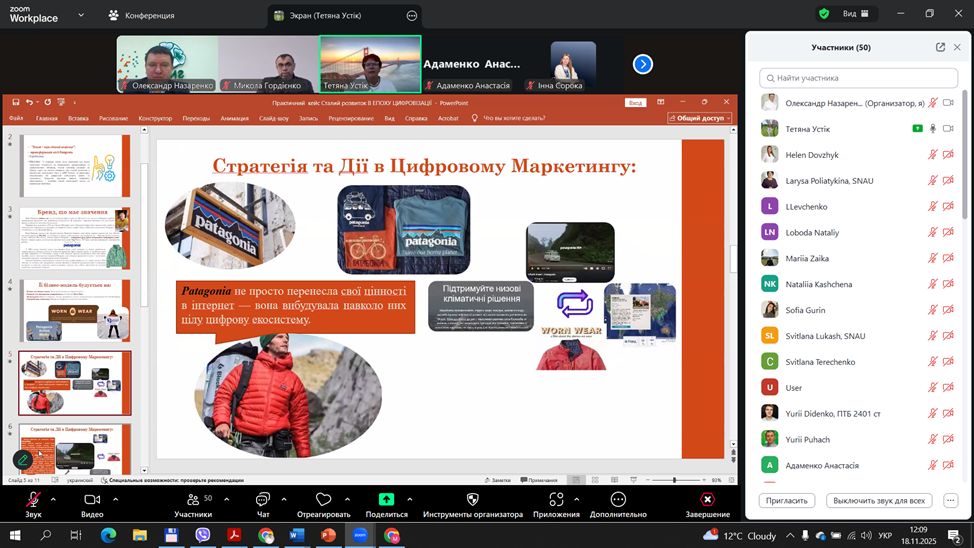The image size is (974, 548).
Task: Click the annotation pencil icon
Action: pos(22,459)
